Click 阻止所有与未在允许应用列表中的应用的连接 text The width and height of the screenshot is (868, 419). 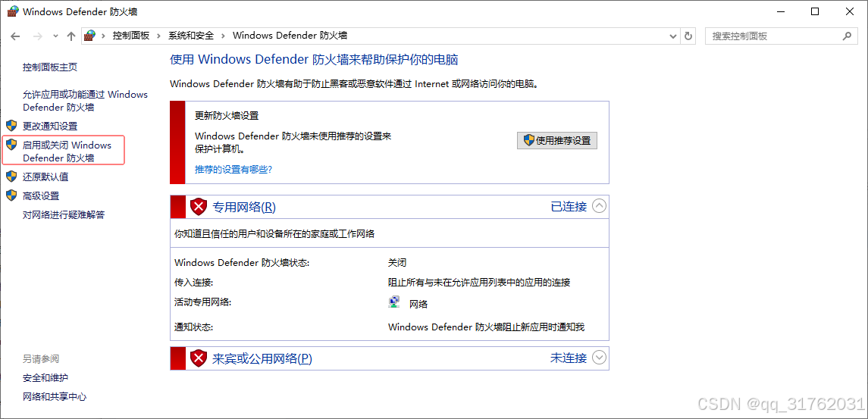(x=479, y=283)
